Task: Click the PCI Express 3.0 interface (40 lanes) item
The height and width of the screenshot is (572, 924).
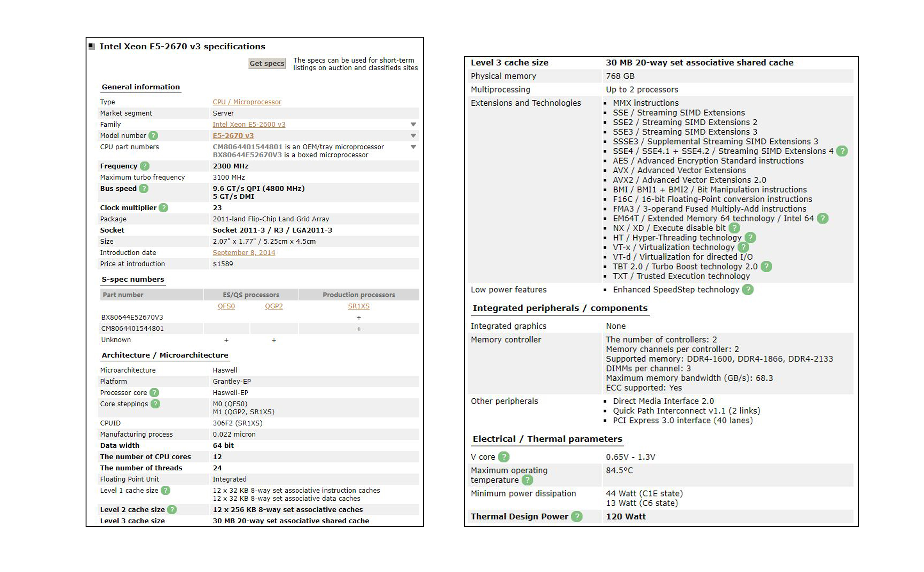Action: tap(682, 420)
